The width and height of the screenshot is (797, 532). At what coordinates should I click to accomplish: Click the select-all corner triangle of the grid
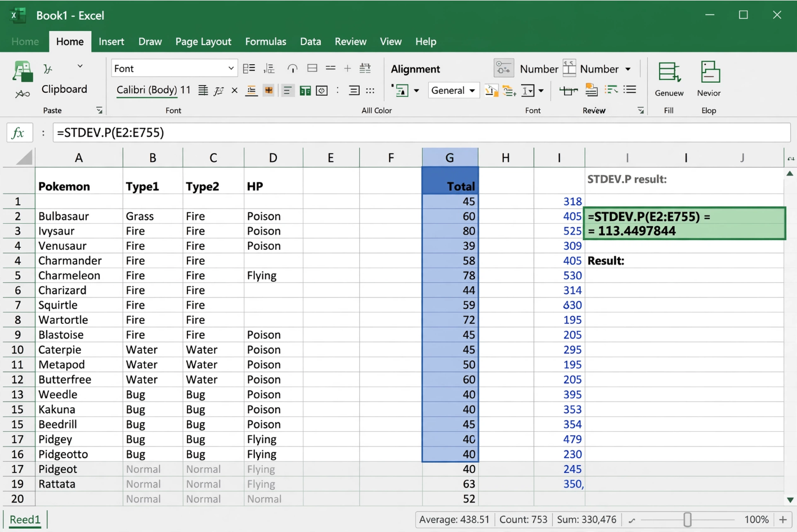click(x=24, y=157)
